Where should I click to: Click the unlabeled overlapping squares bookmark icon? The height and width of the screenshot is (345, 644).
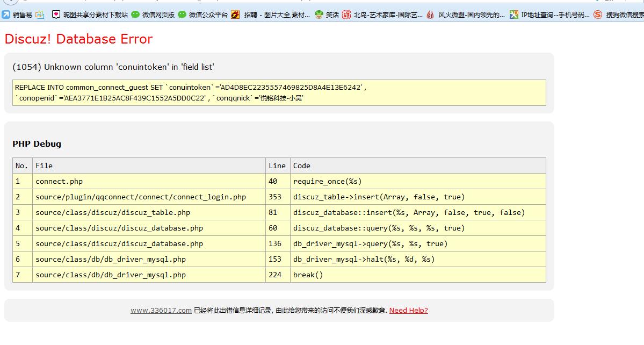pyautogui.click(x=40, y=15)
